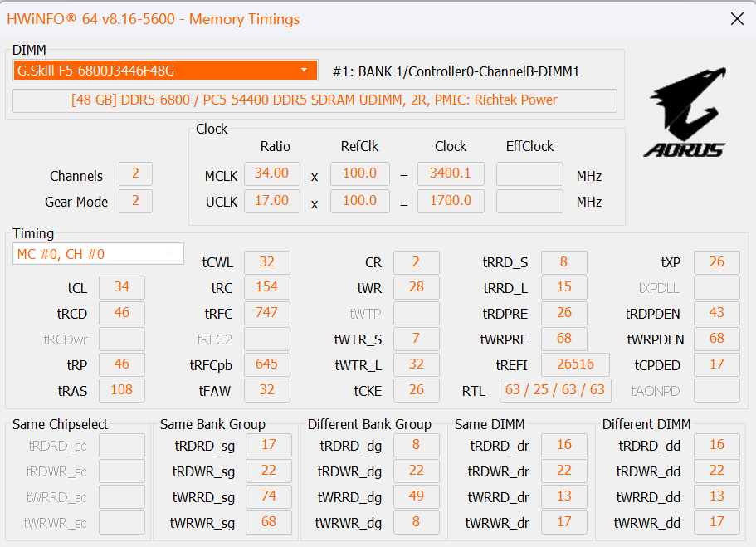The image size is (756, 547).
Task: Click the empty MCLK EffClock field
Action: 530,173
